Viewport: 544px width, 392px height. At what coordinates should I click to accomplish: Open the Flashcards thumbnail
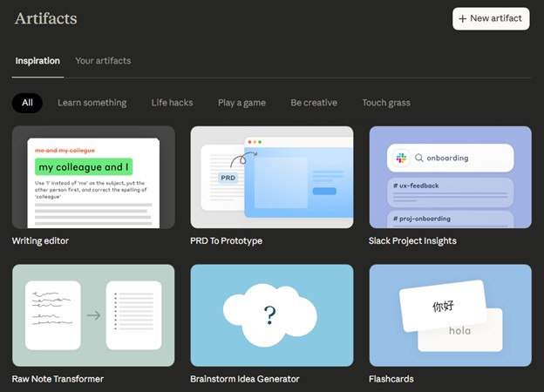tap(450, 315)
